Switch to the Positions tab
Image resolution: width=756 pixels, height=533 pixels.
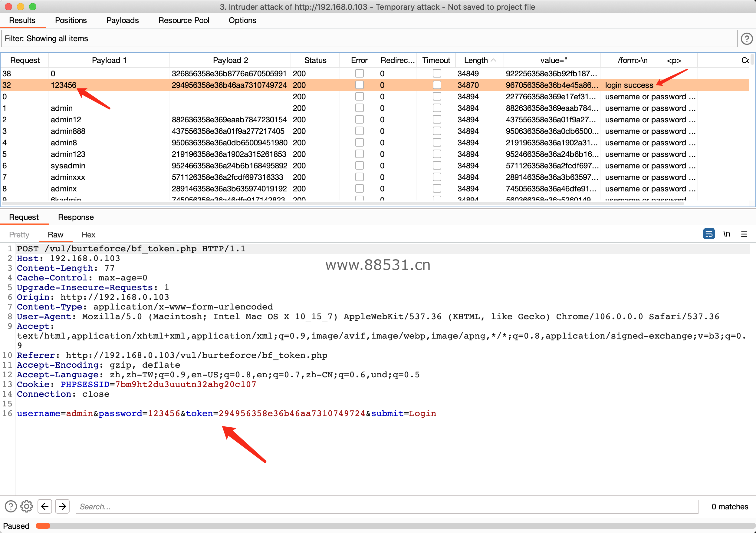71,20
